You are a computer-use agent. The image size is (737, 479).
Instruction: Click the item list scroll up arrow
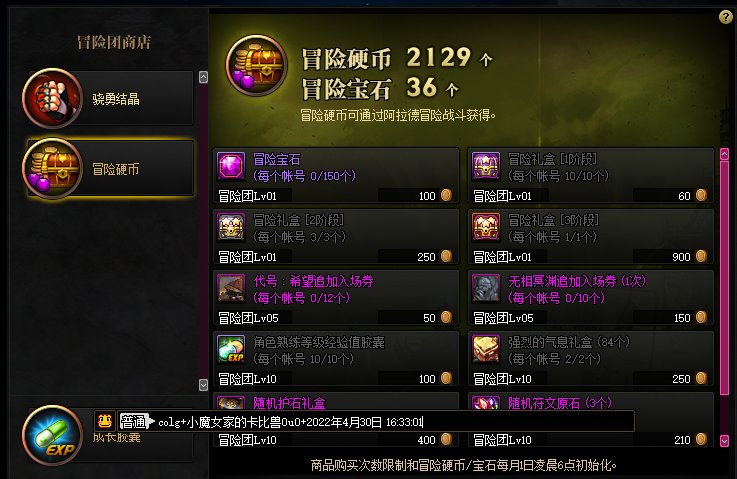click(x=725, y=154)
